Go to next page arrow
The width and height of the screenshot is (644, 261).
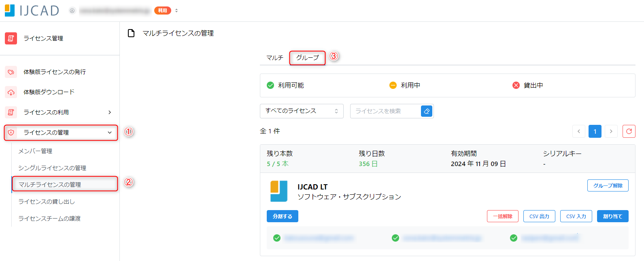click(x=611, y=131)
